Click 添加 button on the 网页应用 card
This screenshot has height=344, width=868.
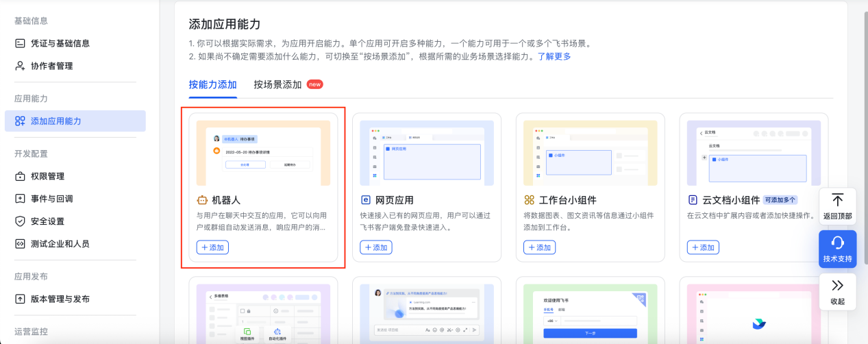(376, 247)
